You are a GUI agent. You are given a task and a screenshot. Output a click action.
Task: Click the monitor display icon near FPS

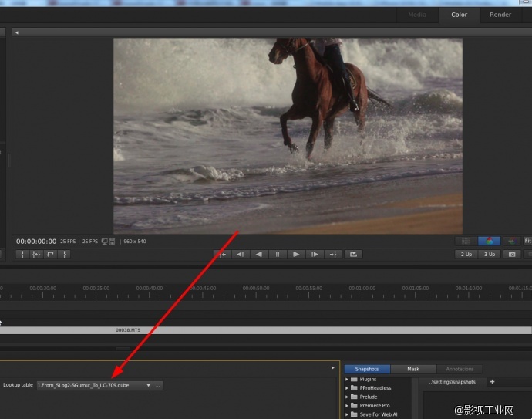pos(105,242)
